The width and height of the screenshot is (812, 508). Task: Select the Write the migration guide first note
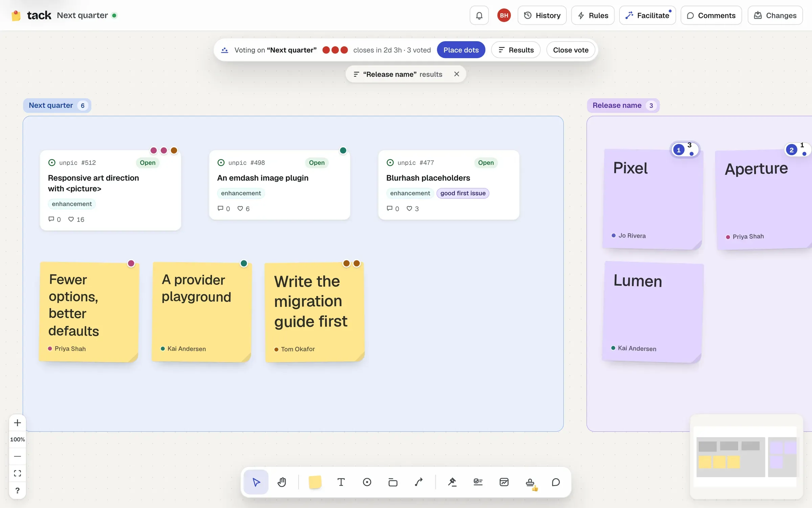[x=315, y=312]
